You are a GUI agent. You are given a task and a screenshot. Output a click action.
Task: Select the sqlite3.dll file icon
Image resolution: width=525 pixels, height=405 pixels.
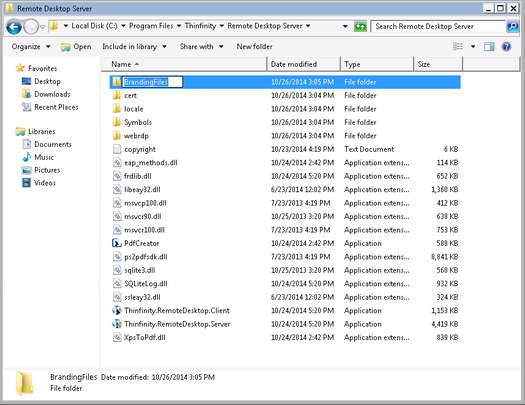(117, 270)
